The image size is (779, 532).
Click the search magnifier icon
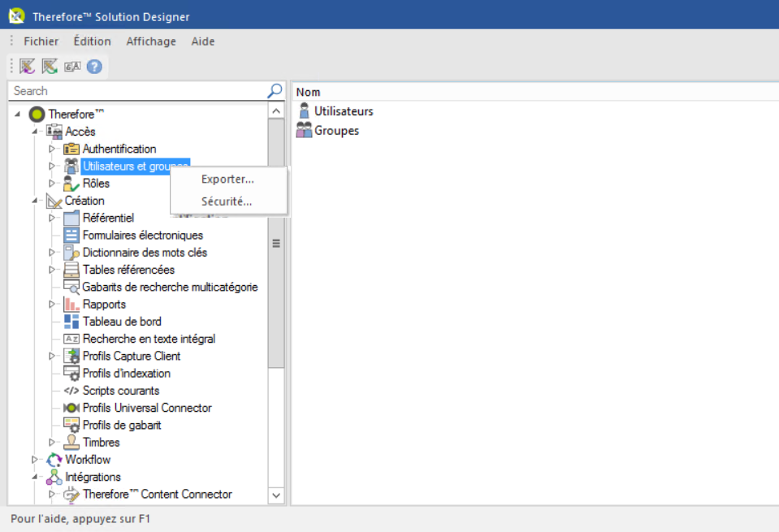(275, 90)
